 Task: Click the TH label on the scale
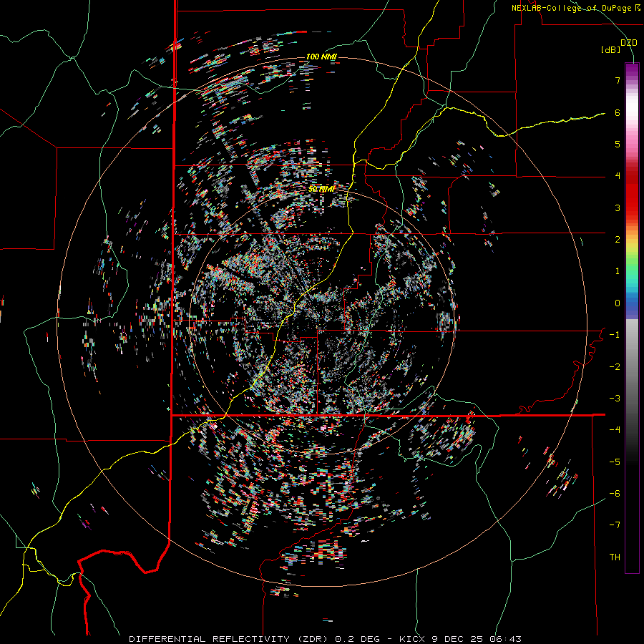[x=615, y=557]
